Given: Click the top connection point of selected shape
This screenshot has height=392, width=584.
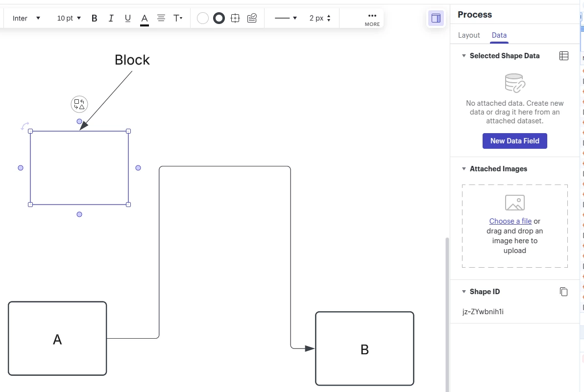Looking at the screenshot, I should click(79, 121).
